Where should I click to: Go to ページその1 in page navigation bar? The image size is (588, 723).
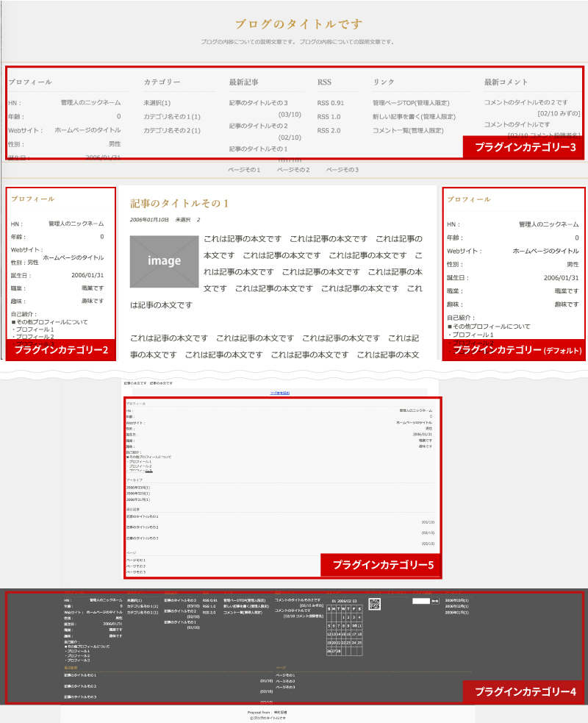tap(244, 170)
